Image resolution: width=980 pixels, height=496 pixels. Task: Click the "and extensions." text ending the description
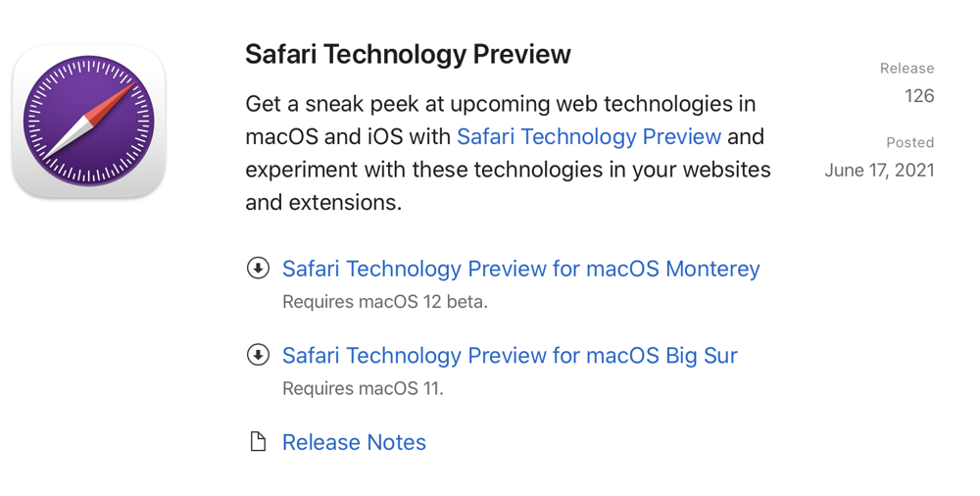tap(323, 203)
